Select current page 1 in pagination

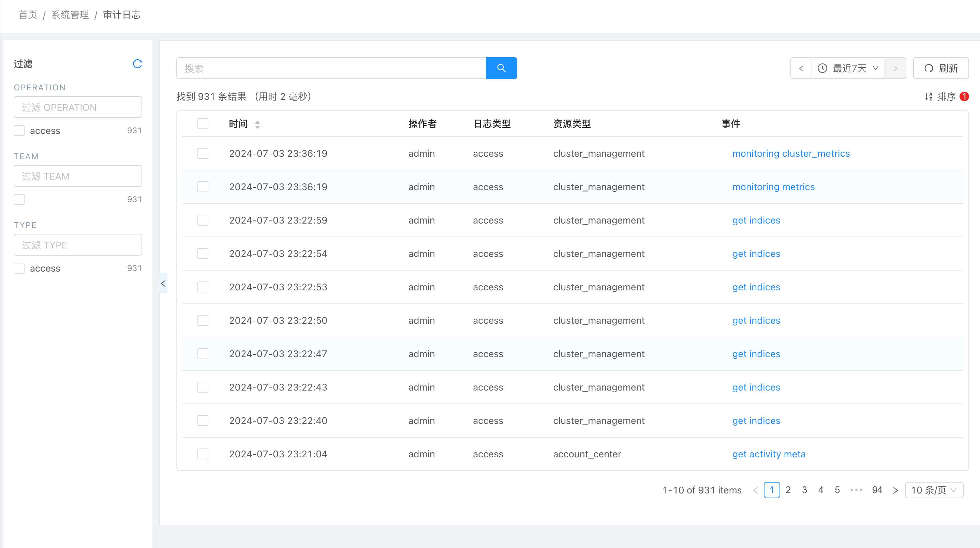772,490
